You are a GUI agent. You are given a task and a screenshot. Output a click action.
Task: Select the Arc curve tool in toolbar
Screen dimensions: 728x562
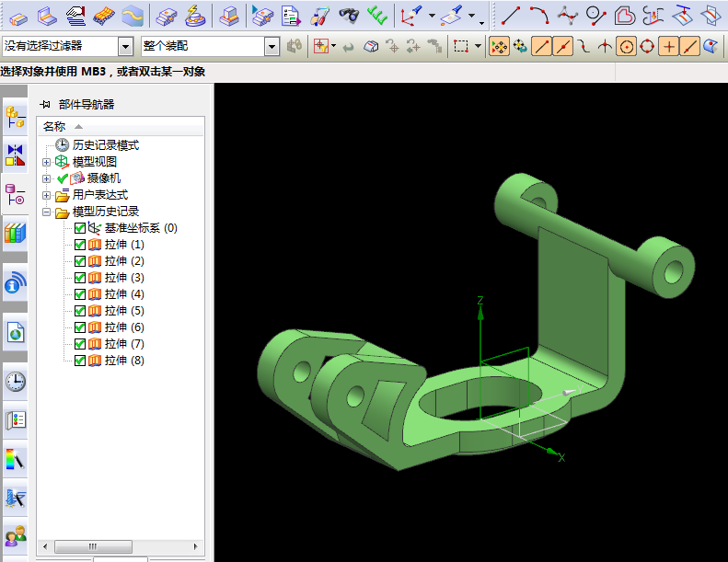pos(538,15)
